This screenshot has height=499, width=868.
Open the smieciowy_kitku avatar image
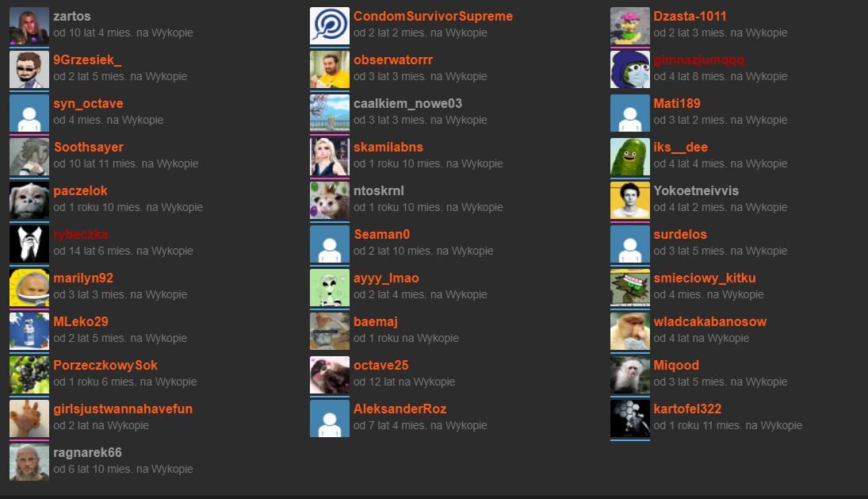[x=629, y=288]
